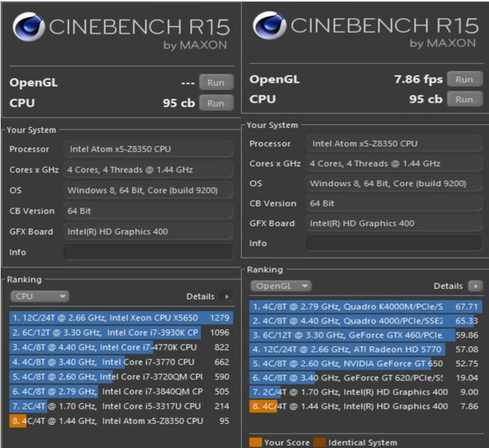Select Intel Core i7-3930K ranking row
Image resolution: width=489 pixels, height=448 pixels.
121,332
